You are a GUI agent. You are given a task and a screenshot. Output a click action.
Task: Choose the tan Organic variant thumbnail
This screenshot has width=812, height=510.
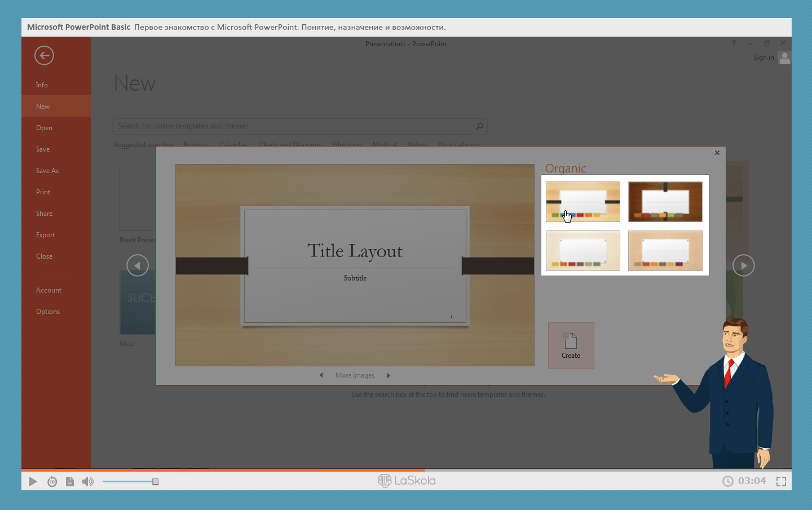pos(665,251)
